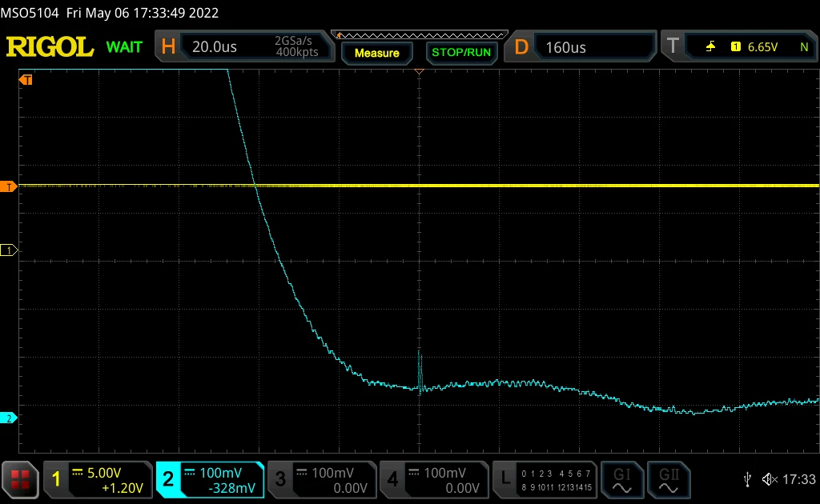Select channel 1 offset +1.20V
Screen dimensions: 820x504
point(122,488)
